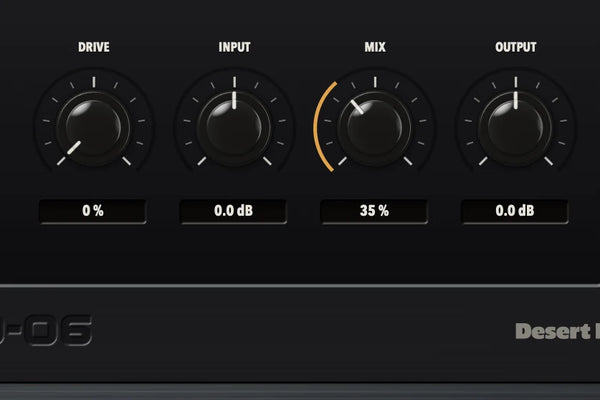Click the DRIVE knob
600x400 pixels.
coord(93,128)
